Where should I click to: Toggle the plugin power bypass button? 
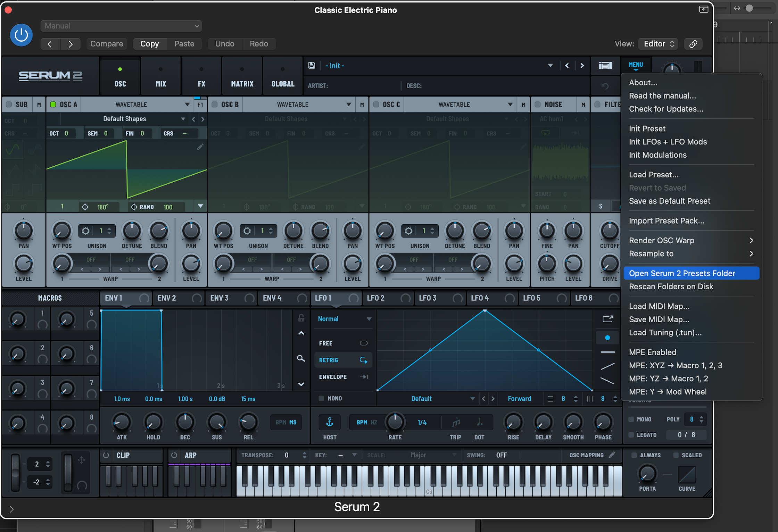(21, 35)
